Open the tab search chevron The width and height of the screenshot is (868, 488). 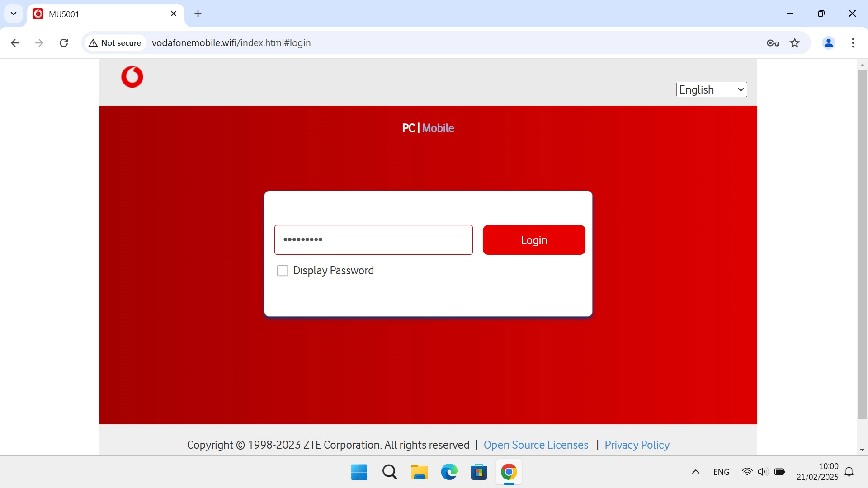point(14,14)
